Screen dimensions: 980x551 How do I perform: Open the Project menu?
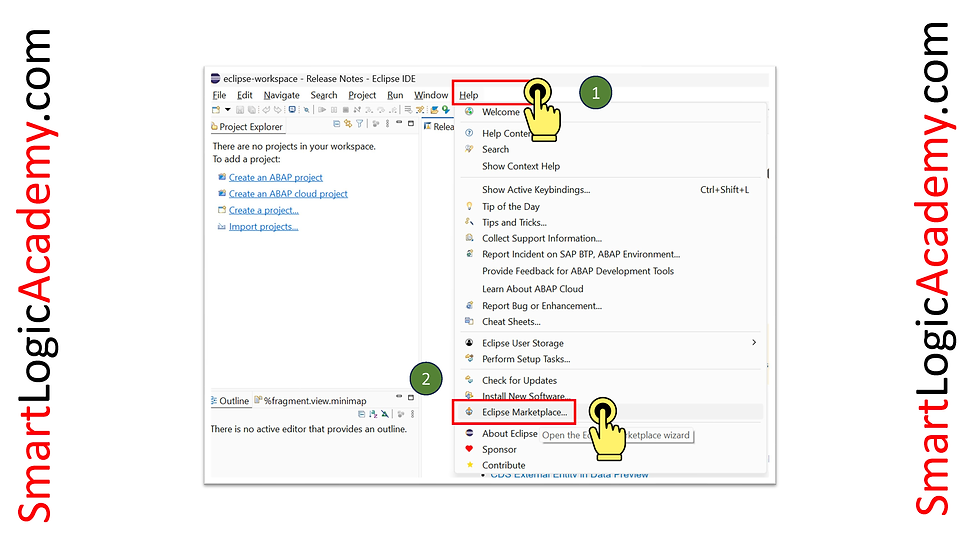coord(362,95)
